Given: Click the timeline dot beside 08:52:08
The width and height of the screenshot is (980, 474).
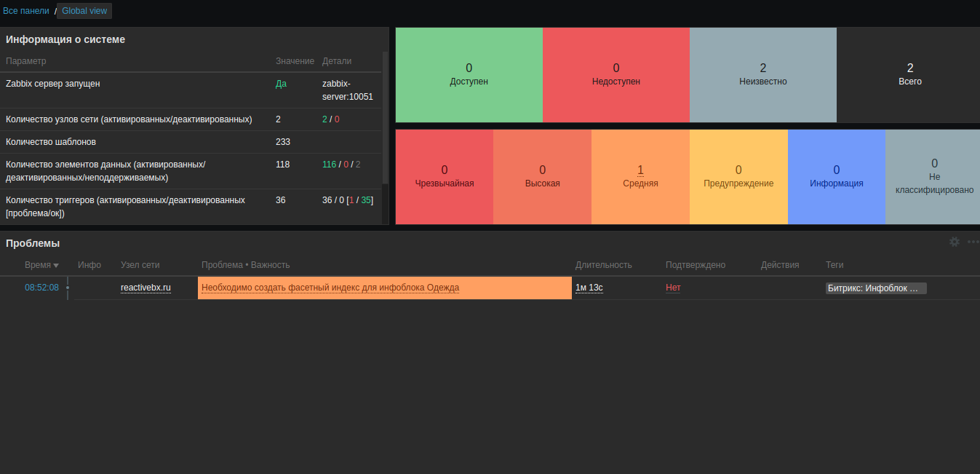Looking at the screenshot, I should tap(68, 288).
